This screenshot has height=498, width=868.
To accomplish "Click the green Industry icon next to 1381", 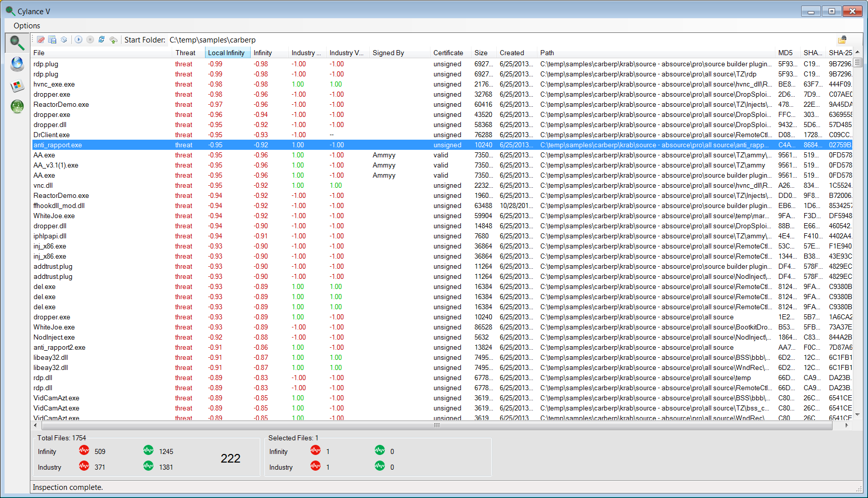I will [148, 466].
